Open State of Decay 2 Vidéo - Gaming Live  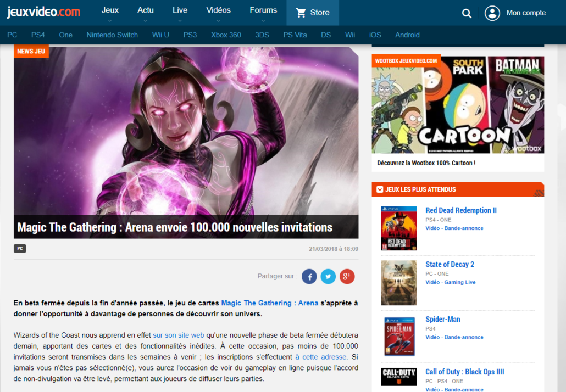click(x=451, y=282)
